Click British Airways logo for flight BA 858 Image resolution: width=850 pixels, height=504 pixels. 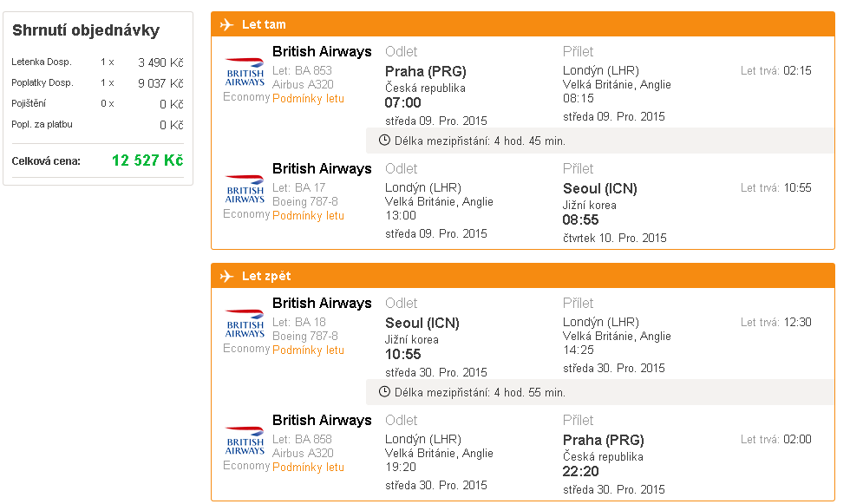click(245, 441)
